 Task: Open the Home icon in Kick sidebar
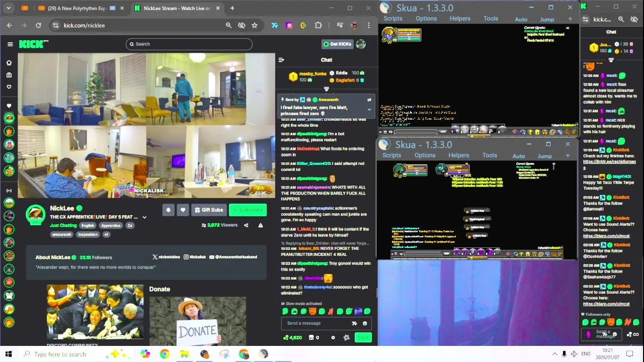(9, 63)
